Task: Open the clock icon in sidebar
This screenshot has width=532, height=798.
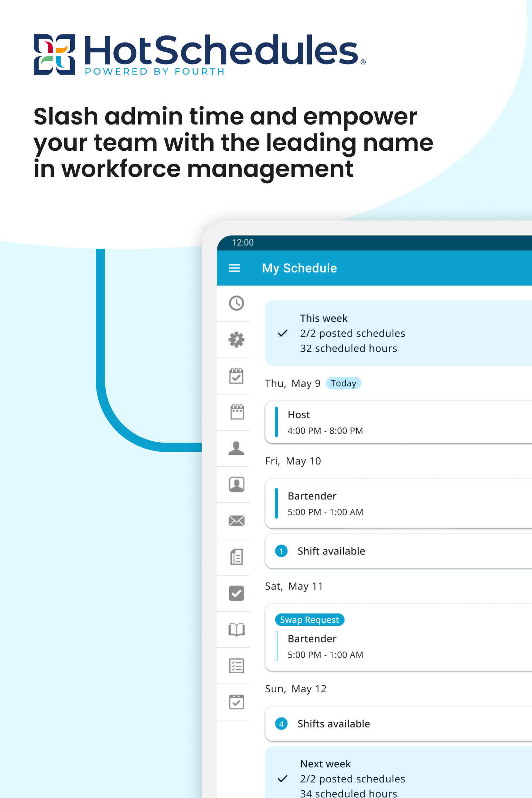Action: (236, 303)
